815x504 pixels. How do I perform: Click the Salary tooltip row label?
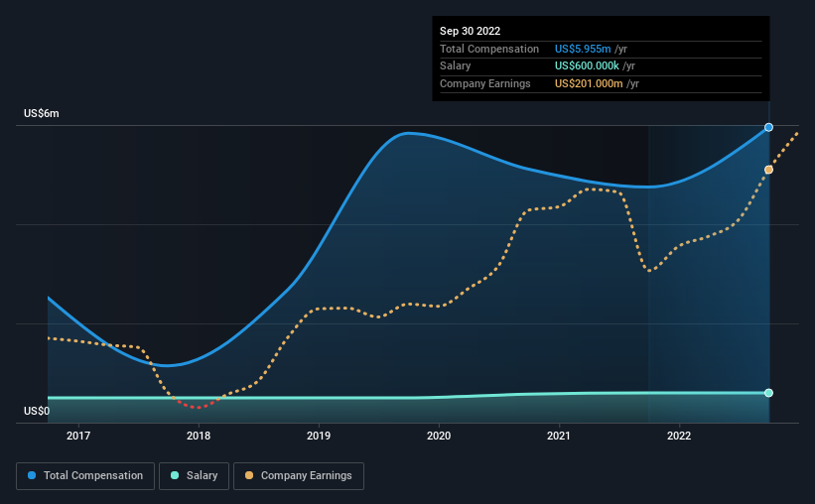tap(456, 66)
